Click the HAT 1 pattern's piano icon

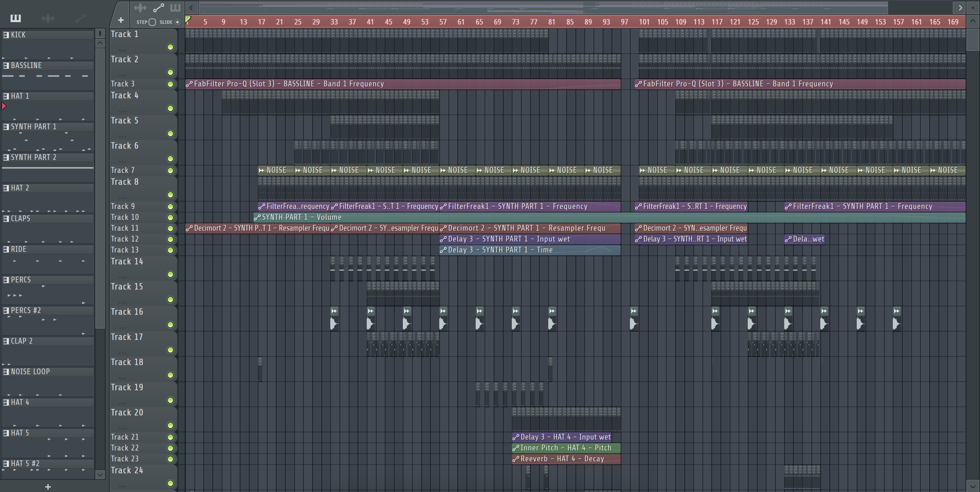[6, 96]
